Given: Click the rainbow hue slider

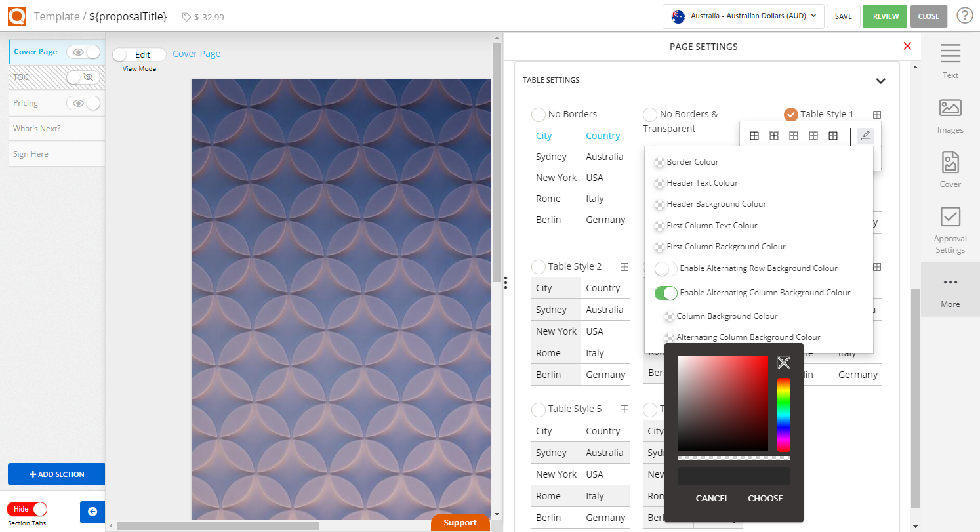Looking at the screenshot, I should tap(783, 415).
